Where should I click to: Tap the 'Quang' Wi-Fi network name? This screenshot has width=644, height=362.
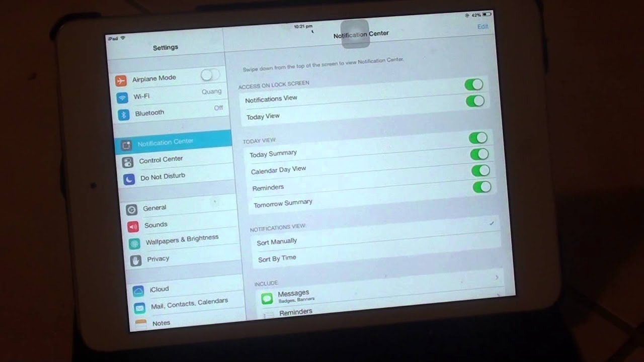(x=211, y=92)
